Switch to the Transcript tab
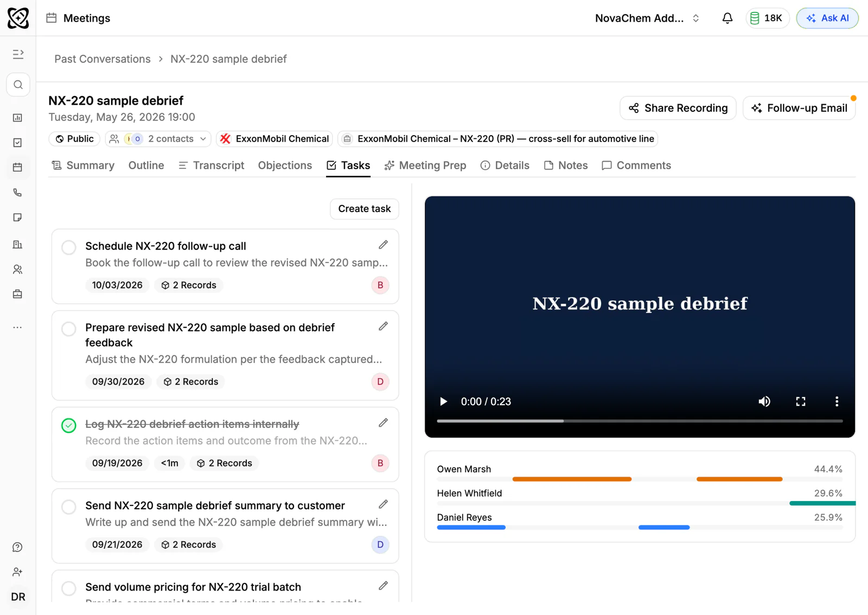Viewport: 868px width, 615px height. tap(211, 165)
